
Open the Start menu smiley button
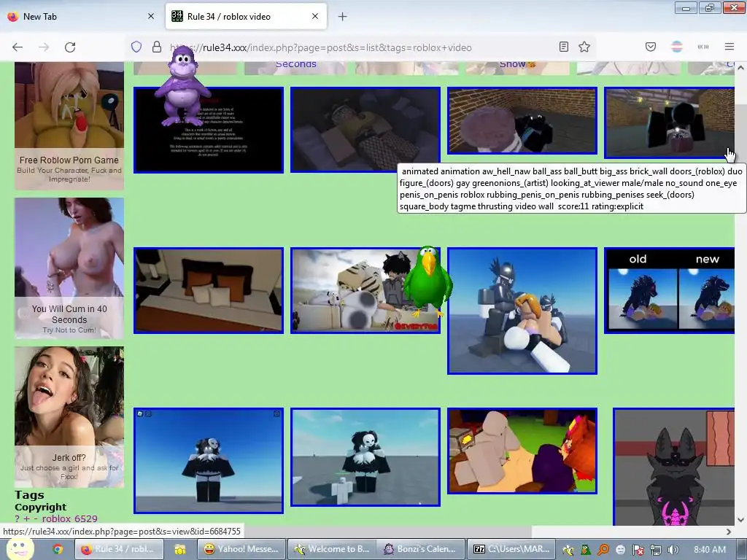20,549
